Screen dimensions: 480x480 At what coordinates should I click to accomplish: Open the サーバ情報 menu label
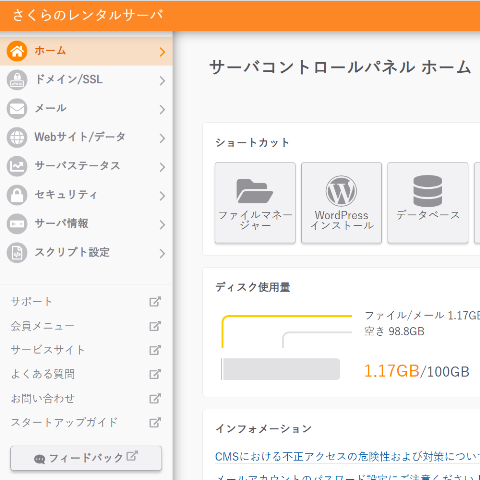click(62, 223)
